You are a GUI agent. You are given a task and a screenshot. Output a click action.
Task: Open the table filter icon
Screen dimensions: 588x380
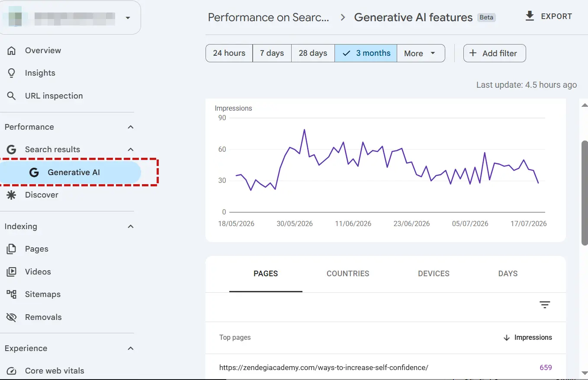click(x=545, y=305)
